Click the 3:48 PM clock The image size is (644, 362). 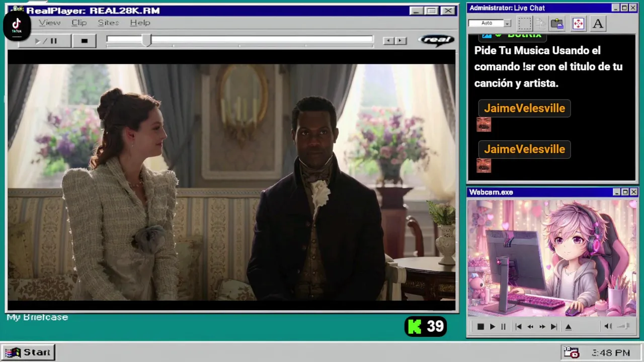611,353
